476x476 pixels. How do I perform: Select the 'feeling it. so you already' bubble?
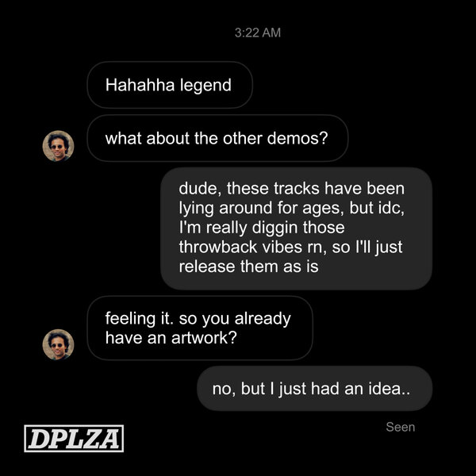200,328
